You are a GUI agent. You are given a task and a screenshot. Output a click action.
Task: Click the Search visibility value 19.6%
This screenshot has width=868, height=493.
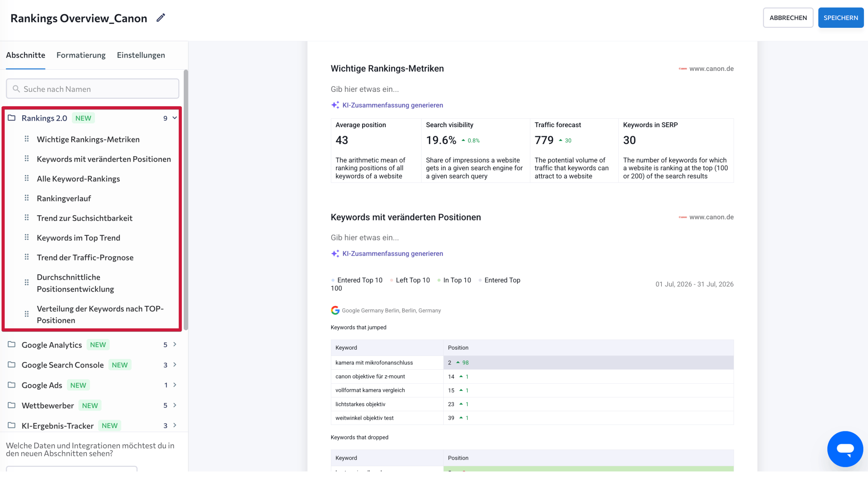pyautogui.click(x=441, y=140)
